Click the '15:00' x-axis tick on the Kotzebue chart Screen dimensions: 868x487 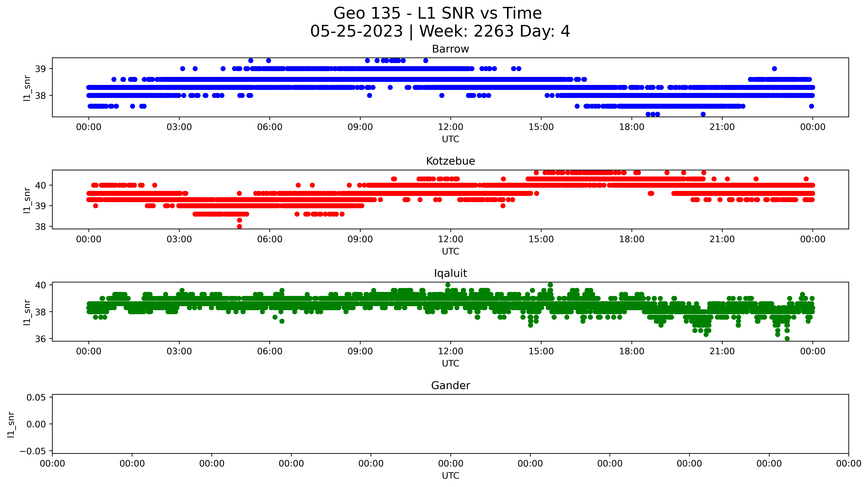coord(541,239)
